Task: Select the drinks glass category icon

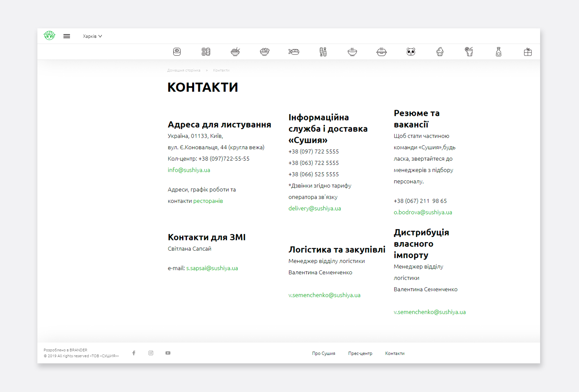Action: [469, 52]
